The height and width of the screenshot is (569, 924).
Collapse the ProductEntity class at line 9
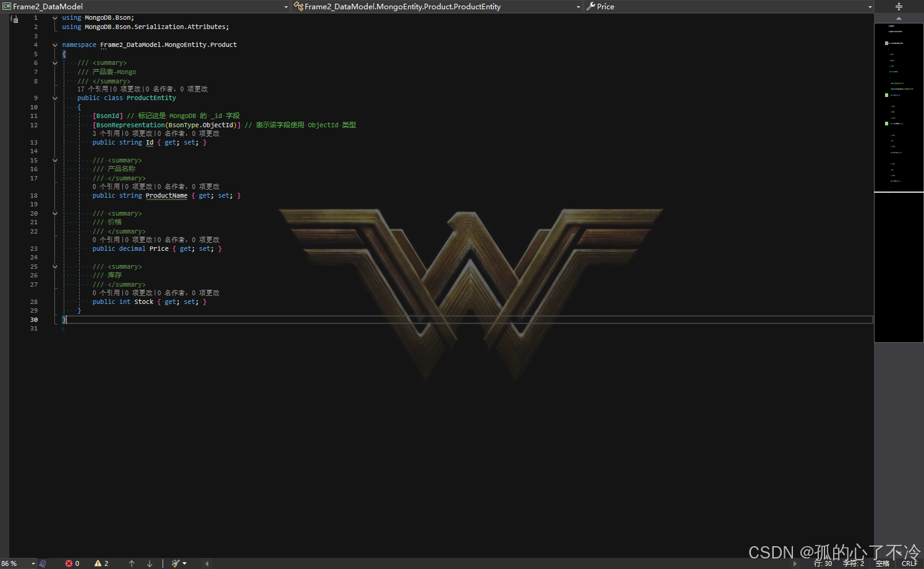pyautogui.click(x=55, y=98)
